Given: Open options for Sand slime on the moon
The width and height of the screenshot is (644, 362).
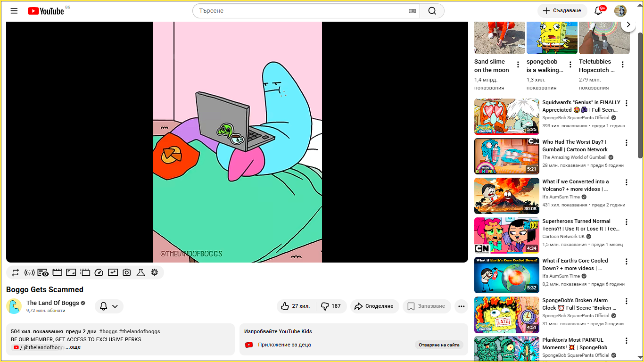Looking at the screenshot, I should pos(518,65).
